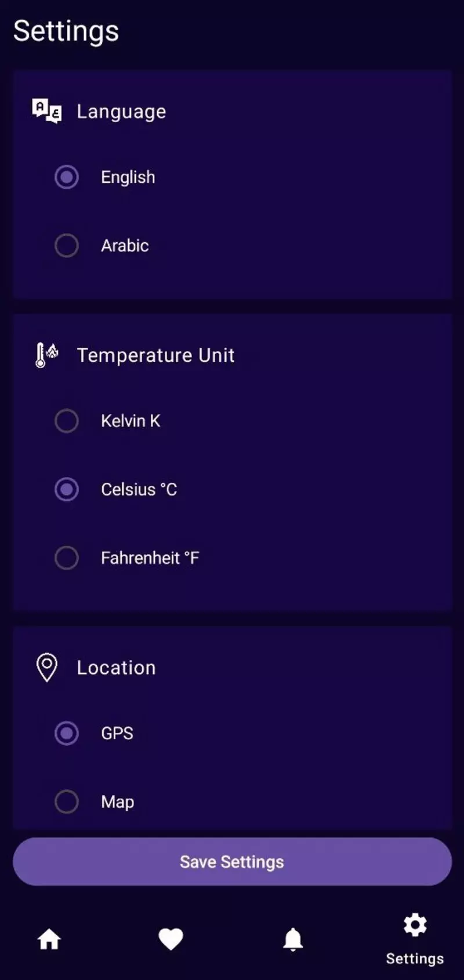Tap the Language section heading

pos(121,111)
